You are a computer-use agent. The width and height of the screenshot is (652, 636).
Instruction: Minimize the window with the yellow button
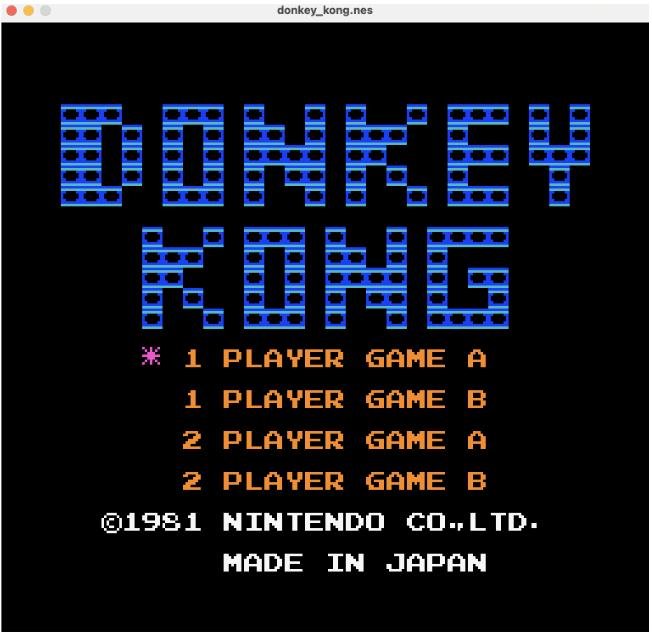28,10
